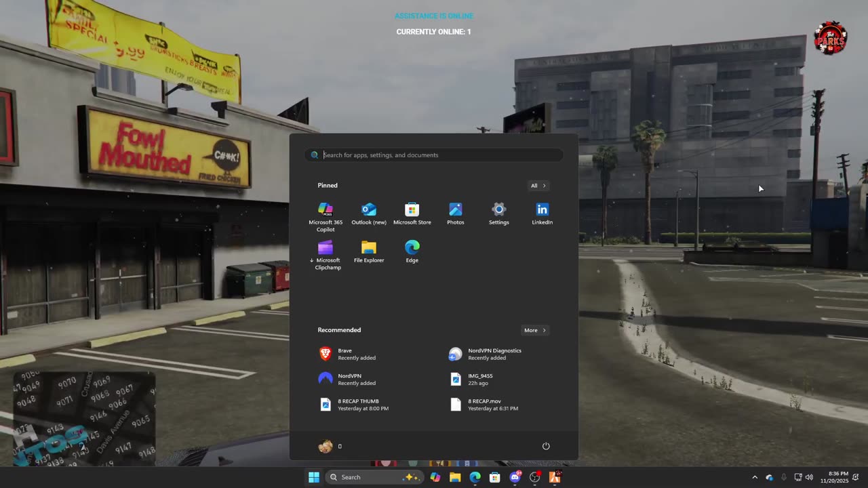
Task: Open OBS Studio on the taskbar
Action: (535, 477)
